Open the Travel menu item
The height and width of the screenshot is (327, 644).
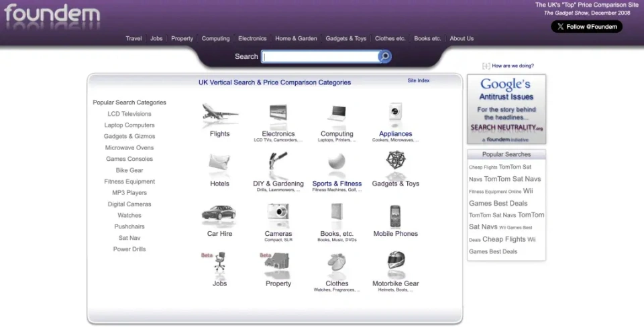(133, 39)
